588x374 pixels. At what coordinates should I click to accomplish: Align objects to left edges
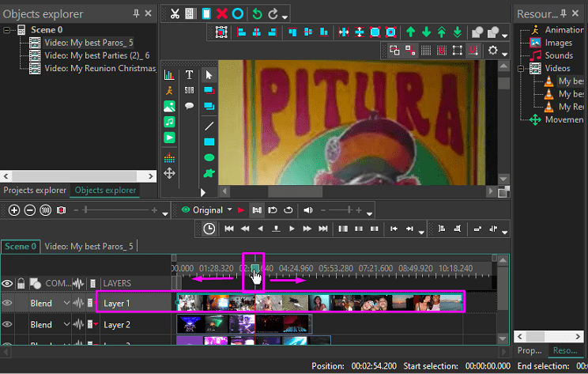[242, 32]
